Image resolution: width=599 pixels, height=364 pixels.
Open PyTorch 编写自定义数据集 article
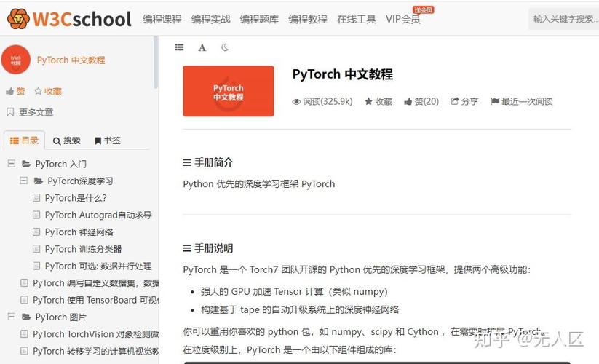95,283
